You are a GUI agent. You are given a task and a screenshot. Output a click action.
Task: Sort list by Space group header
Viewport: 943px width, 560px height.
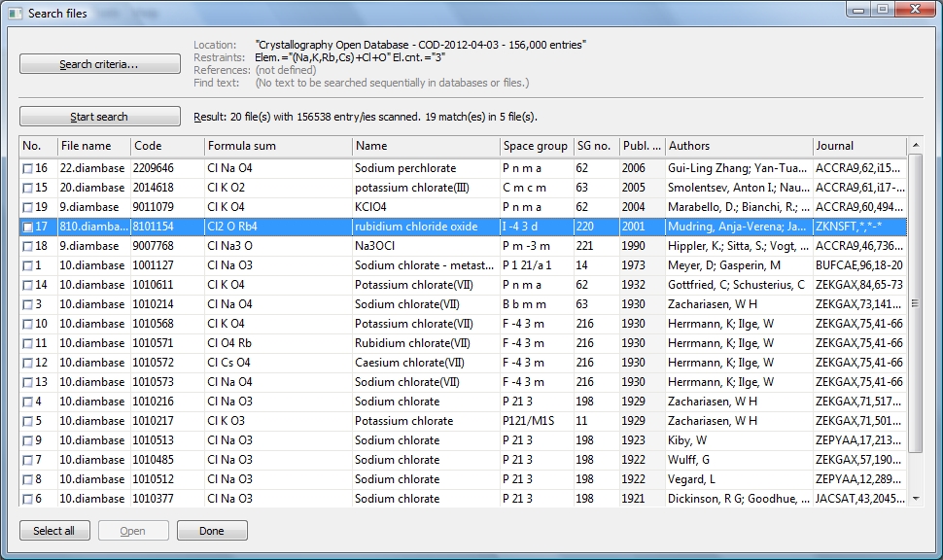point(535,146)
